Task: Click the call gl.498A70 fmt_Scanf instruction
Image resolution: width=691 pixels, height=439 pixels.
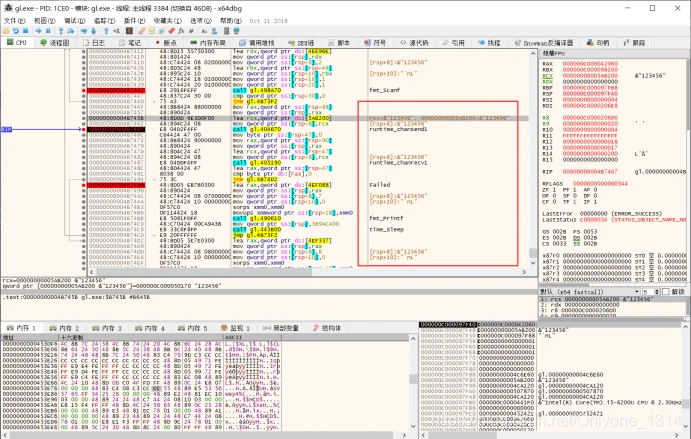Action: [x=256, y=90]
